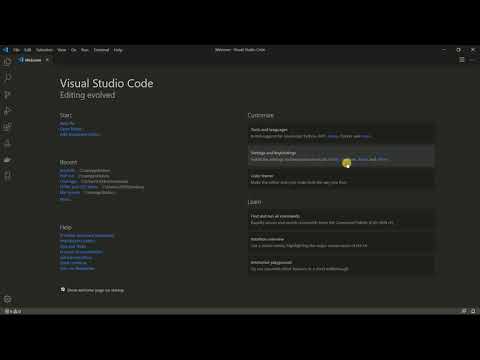Open the View menu
This screenshot has width=480, height=360.
point(62,50)
